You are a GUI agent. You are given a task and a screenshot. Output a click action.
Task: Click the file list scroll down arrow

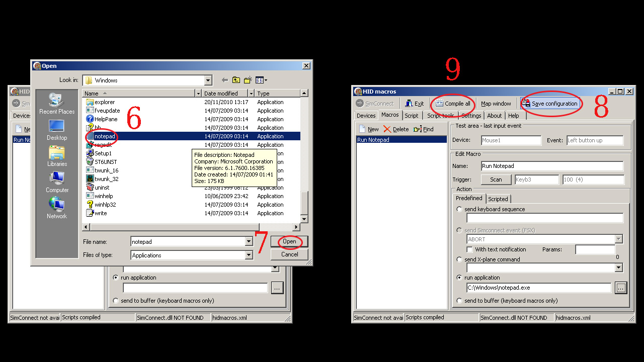pos(304,219)
